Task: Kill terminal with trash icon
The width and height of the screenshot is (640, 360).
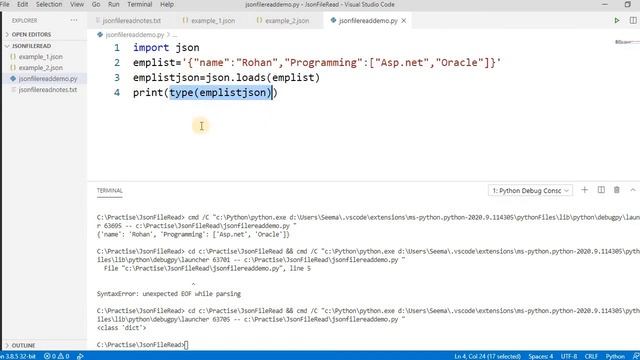Action: click(x=617, y=190)
